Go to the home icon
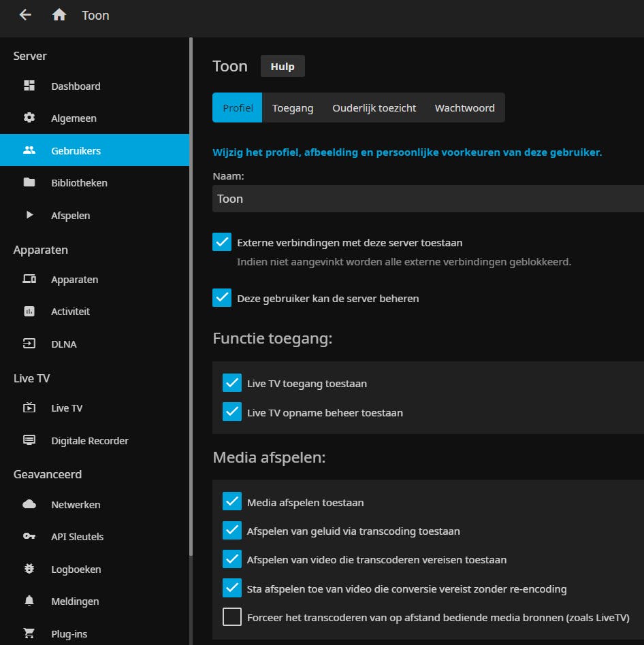The height and width of the screenshot is (645, 644). 59,15
